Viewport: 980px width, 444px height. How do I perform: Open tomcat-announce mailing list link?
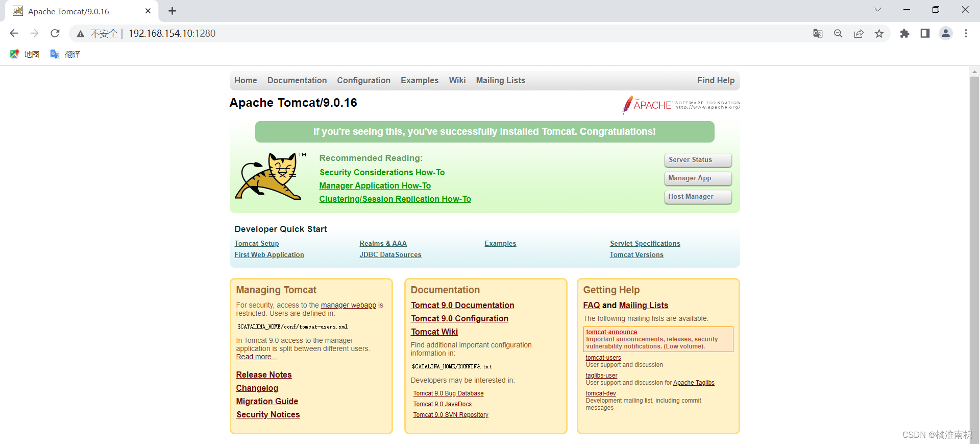click(611, 332)
